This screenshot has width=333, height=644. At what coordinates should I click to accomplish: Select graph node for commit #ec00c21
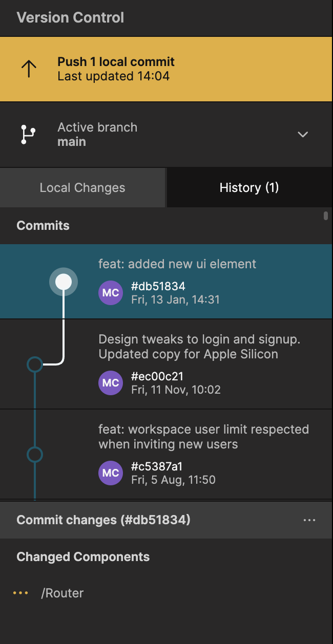34,364
